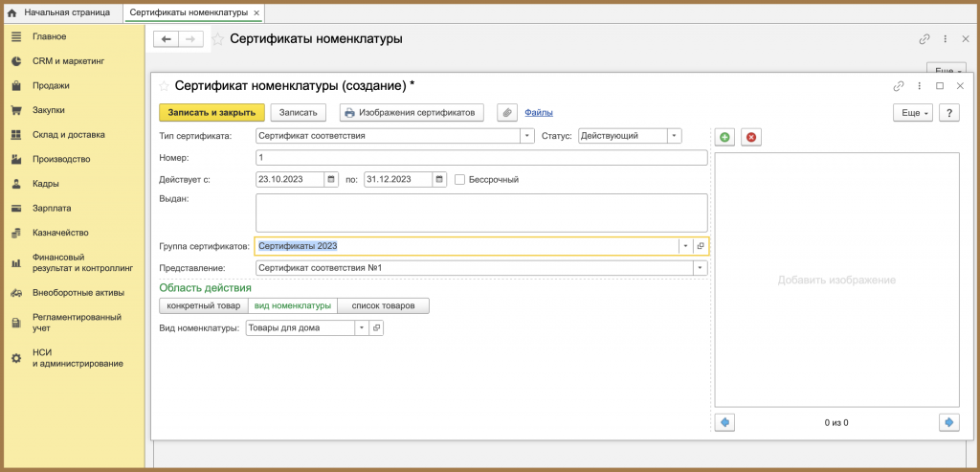Screen dimensions: 980x472
Task: Expand the Представление dropdown
Action: [x=700, y=268]
